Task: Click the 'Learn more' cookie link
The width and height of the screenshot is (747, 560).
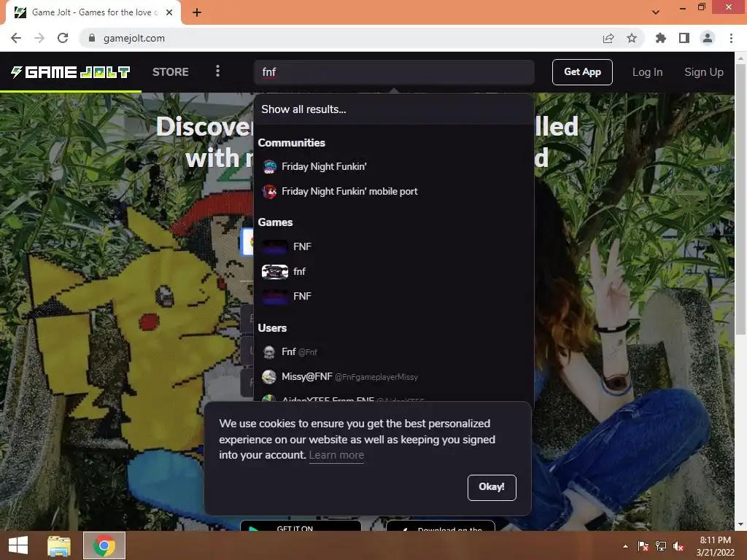Action: point(336,455)
